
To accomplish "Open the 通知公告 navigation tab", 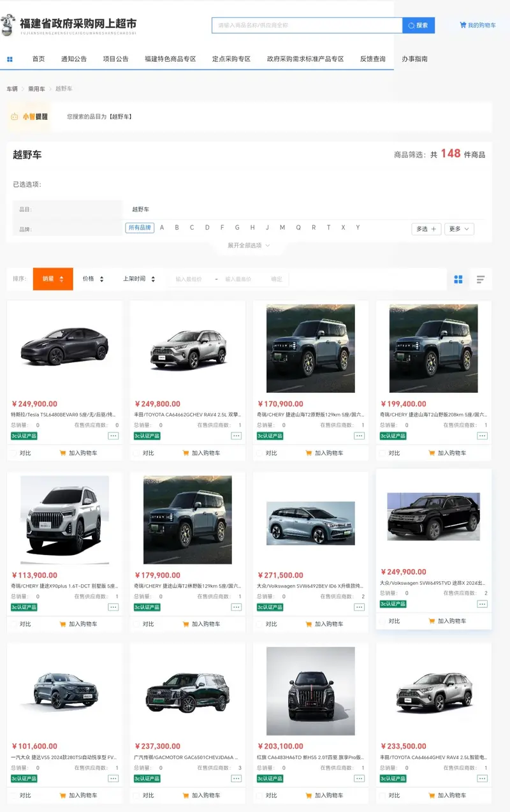I will tap(74, 59).
